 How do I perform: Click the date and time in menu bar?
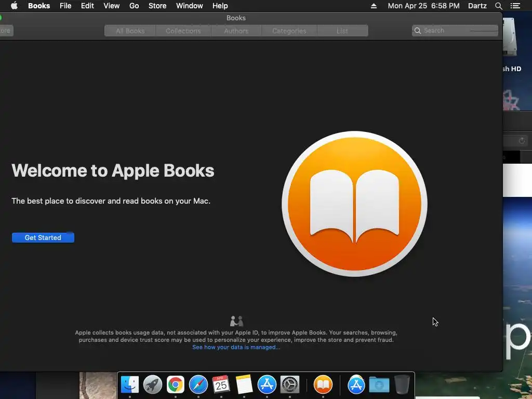click(x=424, y=6)
